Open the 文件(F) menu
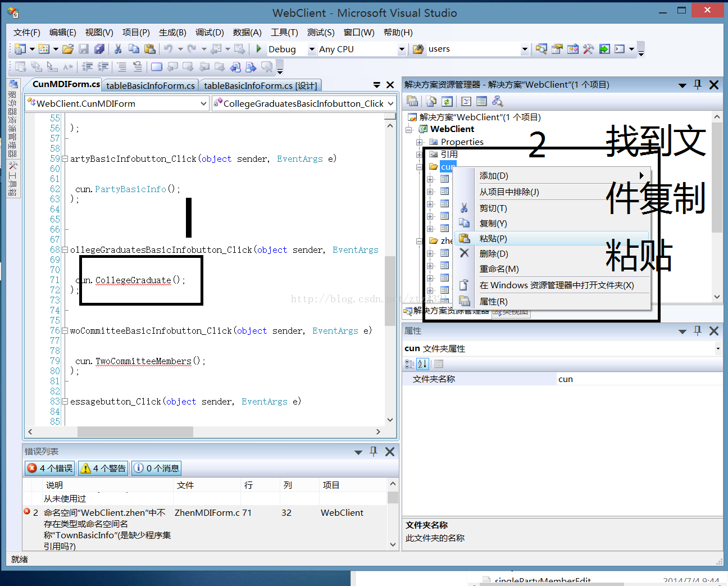 click(26, 33)
